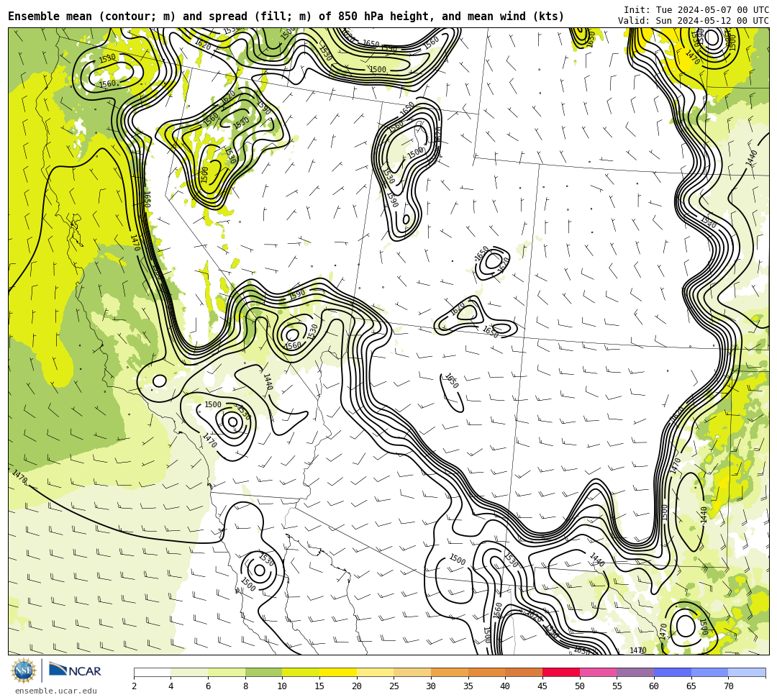Click the colorbar tick label 20
The image size is (777, 700).
357,686
